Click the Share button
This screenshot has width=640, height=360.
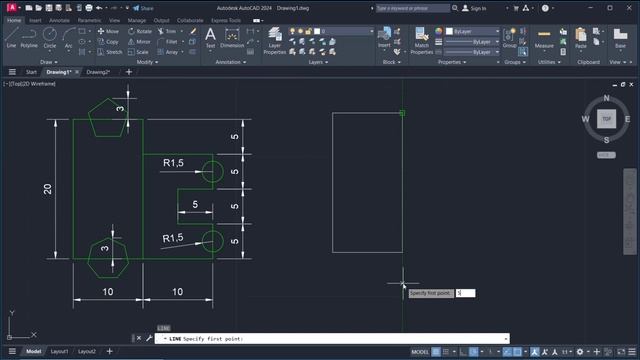(143, 8)
